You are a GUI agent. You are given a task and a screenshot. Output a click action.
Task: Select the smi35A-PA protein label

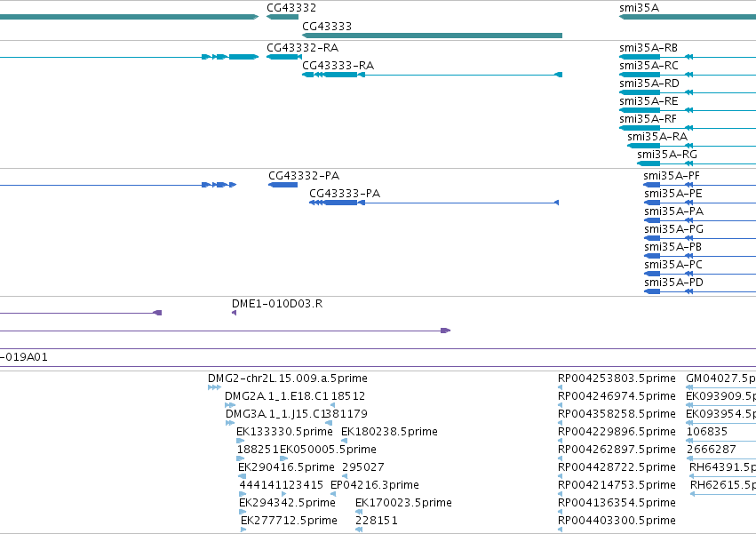click(x=673, y=211)
